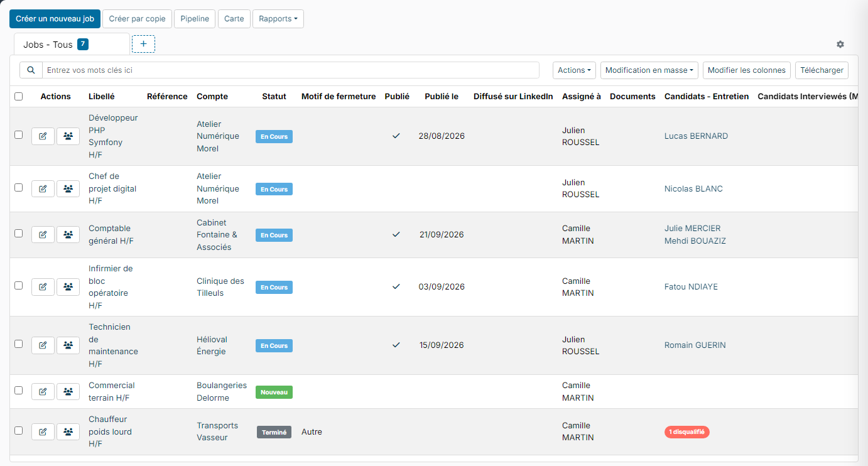View candidates for Développeur PHP Symfony job
868x466 pixels.
coord(68,136)
